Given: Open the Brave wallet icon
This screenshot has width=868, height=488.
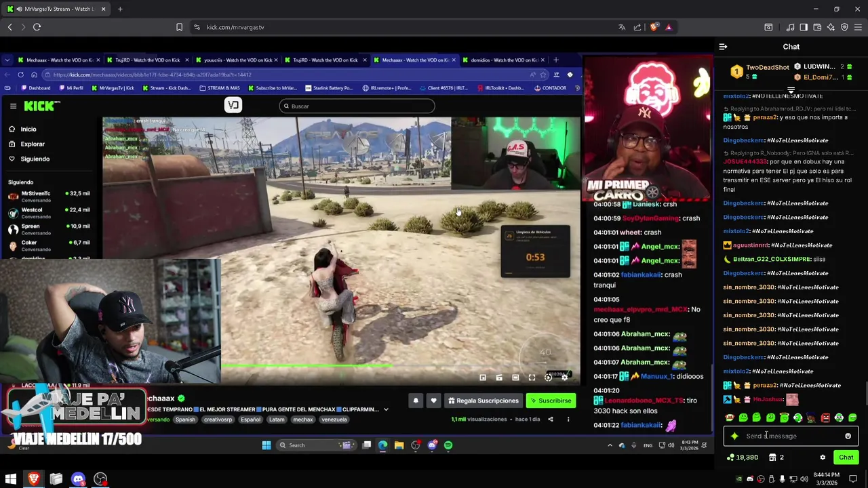Looking at the screenshot, I should pos(817,27).
